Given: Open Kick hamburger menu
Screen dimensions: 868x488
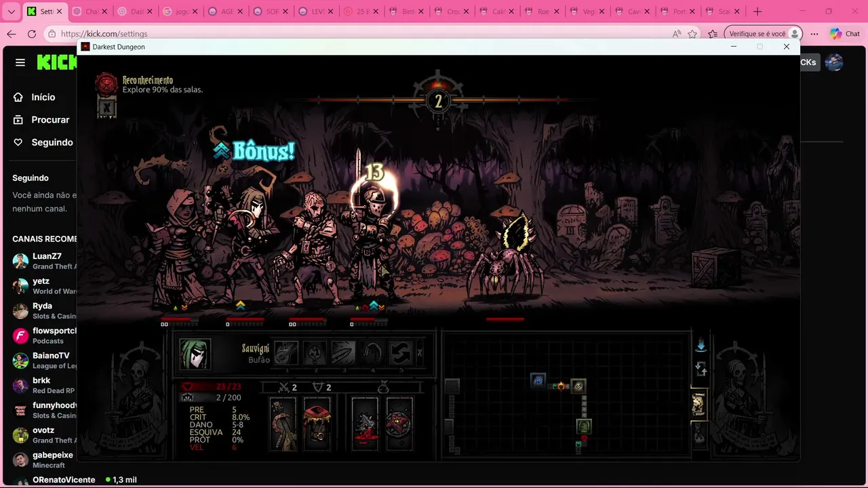Looking at the screenshot, I should pos(20,62).
